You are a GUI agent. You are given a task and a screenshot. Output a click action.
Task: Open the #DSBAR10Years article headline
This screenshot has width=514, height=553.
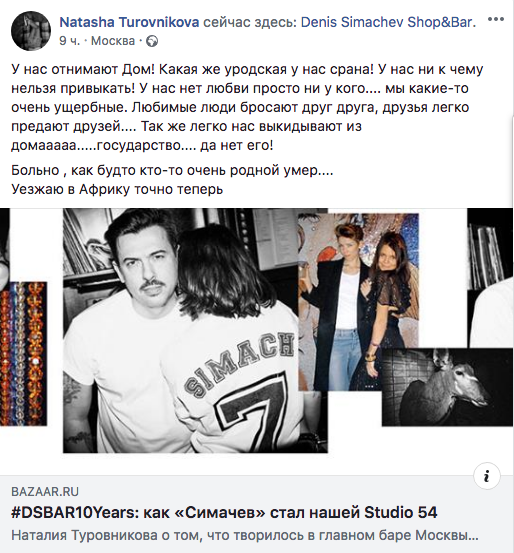point(224,512)
